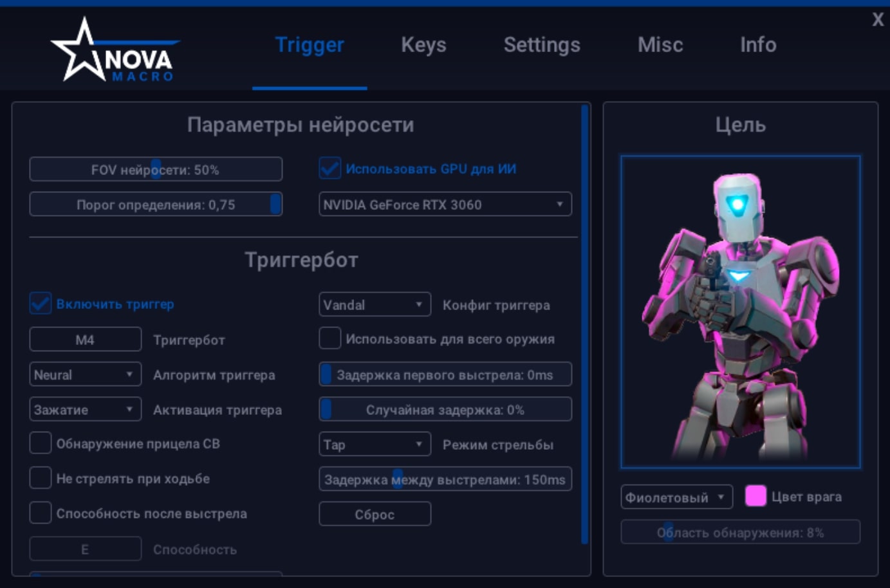Screen dimensions: 890x588
Task: Expand the NVIDIA GeForce RTX 3060 dropdown
Action: 445,205
